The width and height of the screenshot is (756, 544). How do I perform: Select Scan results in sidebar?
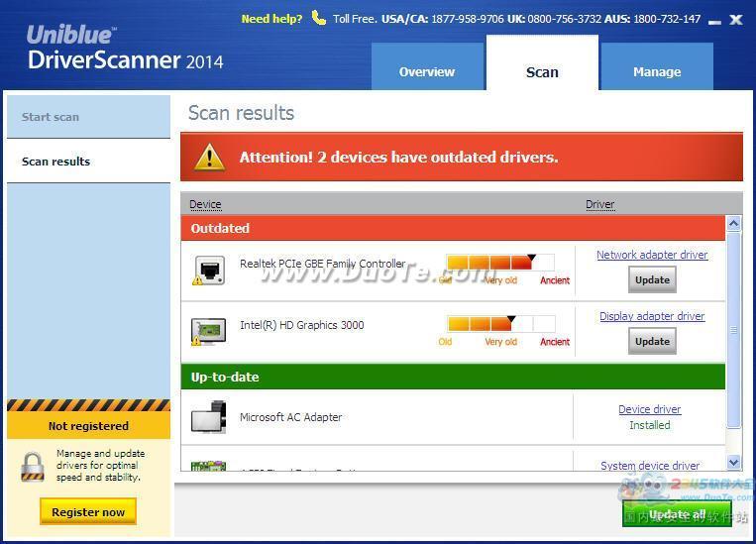tap(89, 162)
